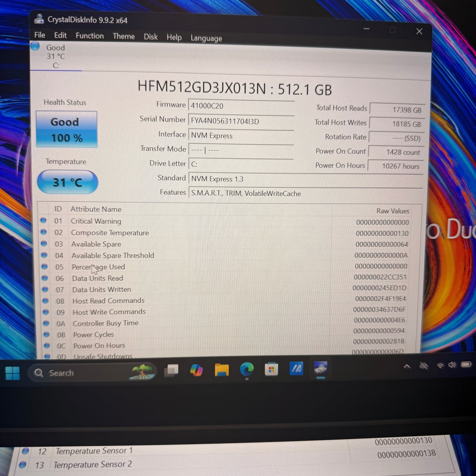The width and height of the screenshot is (476, 476).
Task: Click the CrystalDiskInfo title bar app icon
Action: point(39,19)
